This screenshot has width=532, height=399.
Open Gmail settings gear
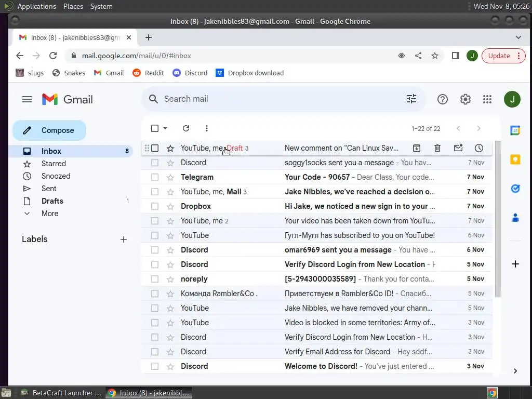(465, 99)
